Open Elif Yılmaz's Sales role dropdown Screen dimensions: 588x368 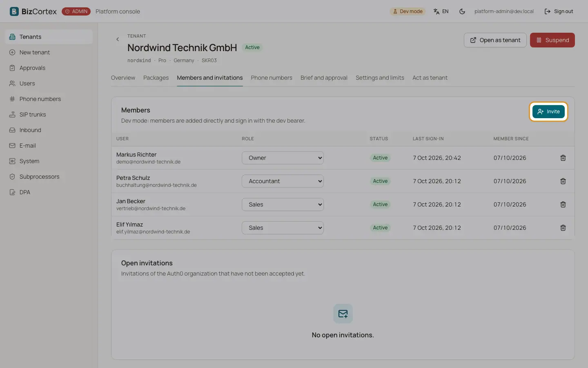283,228
